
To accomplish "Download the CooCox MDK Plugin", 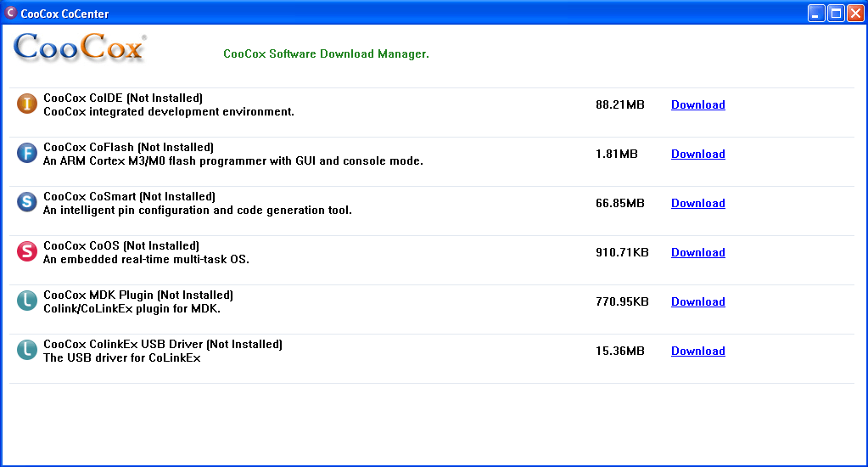I will 698,302.
